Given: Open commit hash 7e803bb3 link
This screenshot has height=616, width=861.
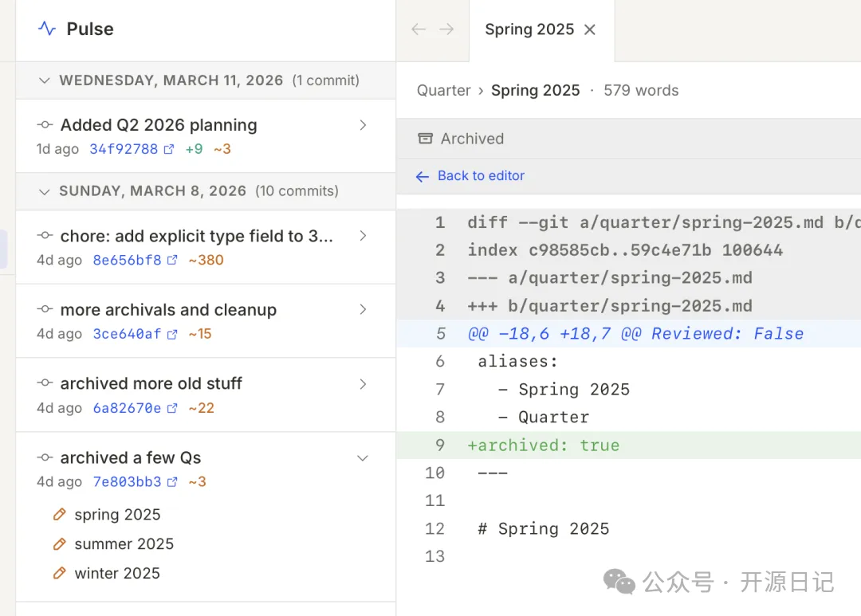Looking at the screenshot, I should coord(127,482).
